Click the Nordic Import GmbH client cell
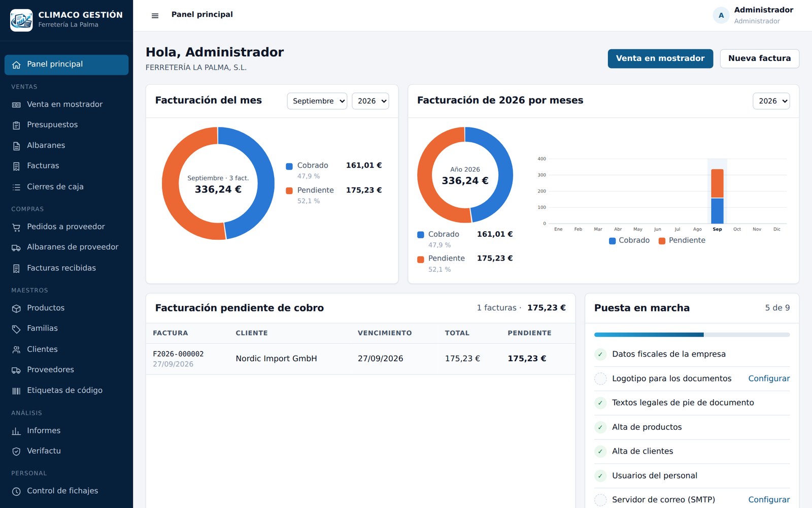 click(276, 359)
